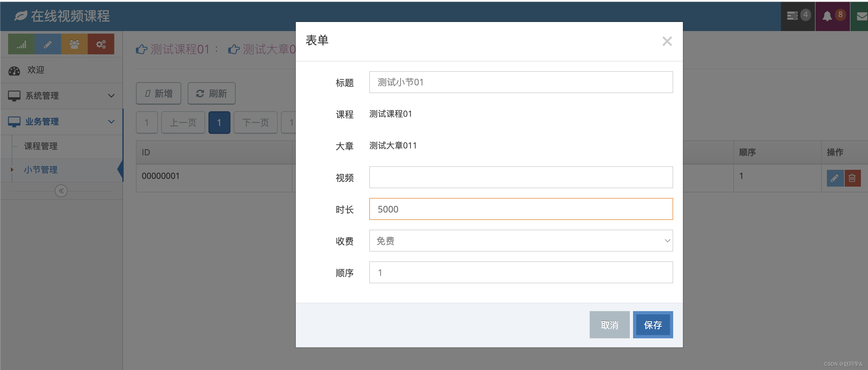Click the red gears settings shortcut icon
This screenshot has width=868, height=370.
tap(101, 44)
